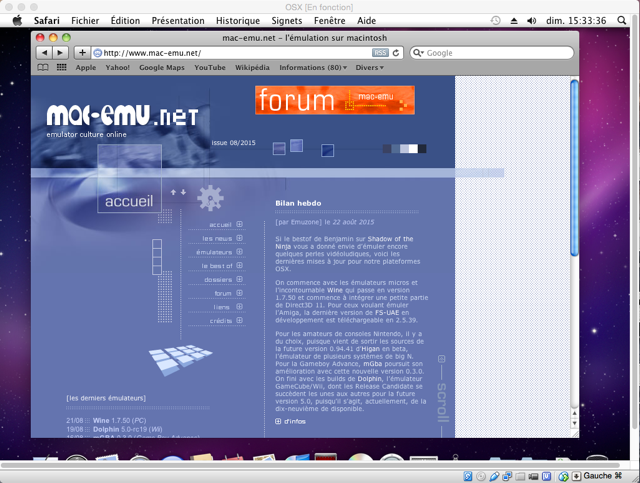Click VirtualBox hard disk activity icon

pos(468,476)
